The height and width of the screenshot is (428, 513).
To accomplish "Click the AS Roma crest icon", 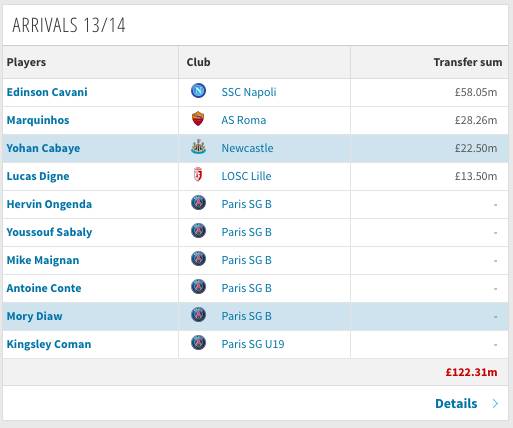I will pos(198,119).
